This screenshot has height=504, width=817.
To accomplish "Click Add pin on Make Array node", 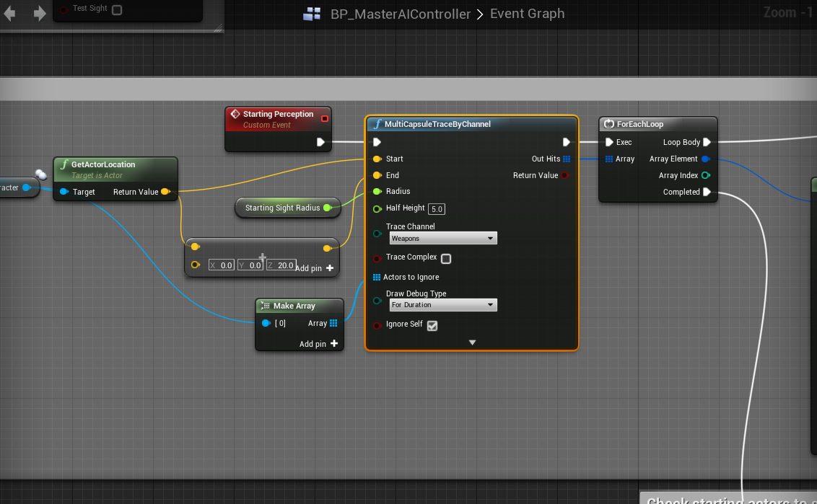I will click(x=319, y=344).
